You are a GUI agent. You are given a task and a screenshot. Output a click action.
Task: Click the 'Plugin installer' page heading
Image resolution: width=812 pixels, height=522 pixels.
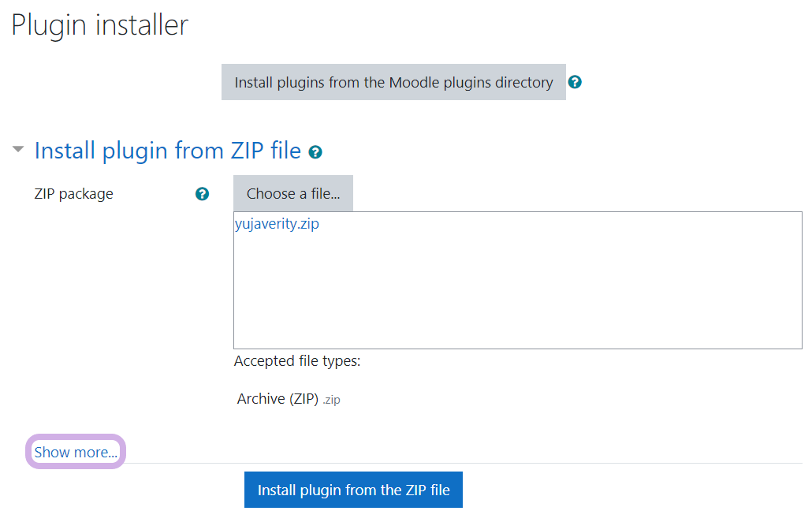(x=100, y=25)
